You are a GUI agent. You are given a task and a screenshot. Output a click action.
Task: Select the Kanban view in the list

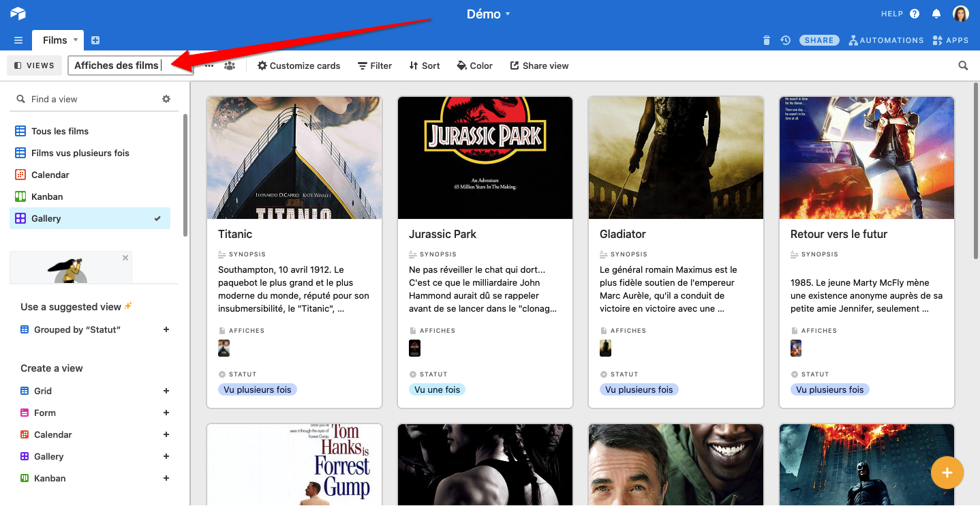[90, 196]
